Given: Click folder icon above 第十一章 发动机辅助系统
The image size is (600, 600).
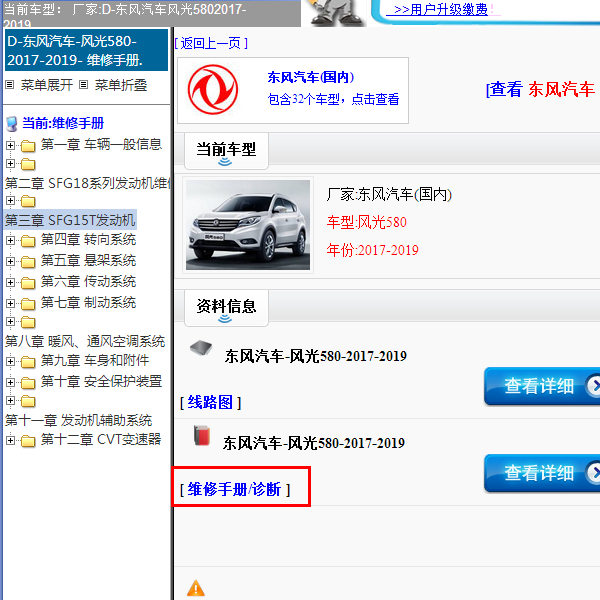Looking at the screenshot, I should point(28,401).
